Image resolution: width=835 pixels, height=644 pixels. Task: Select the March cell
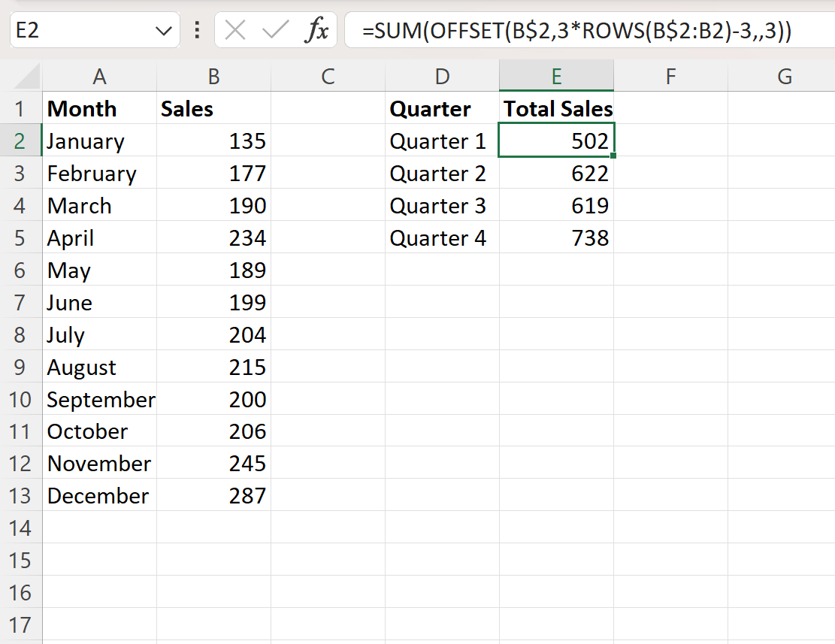[99, 205]
